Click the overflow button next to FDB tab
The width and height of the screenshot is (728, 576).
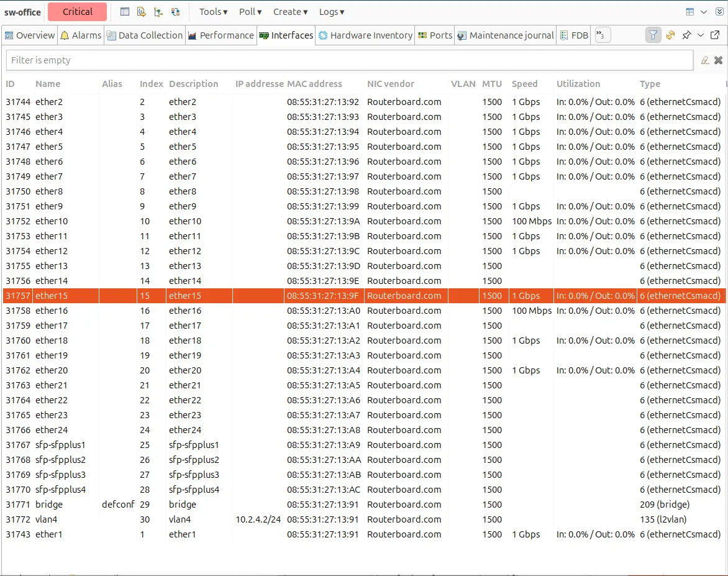pos(602,35)
